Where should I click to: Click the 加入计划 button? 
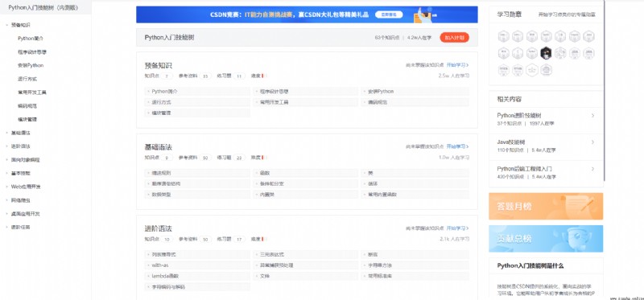pos(454,37)
